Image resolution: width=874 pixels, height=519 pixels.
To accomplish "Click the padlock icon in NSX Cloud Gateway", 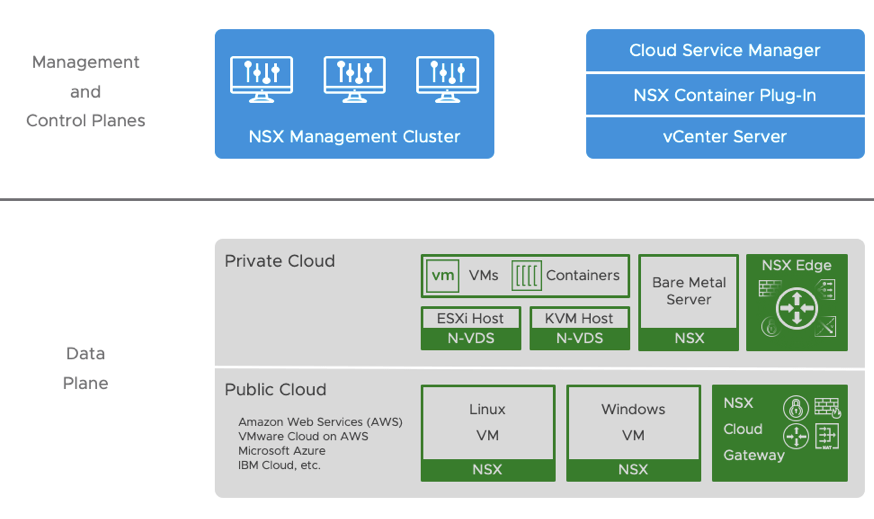I will pos(796,407).
